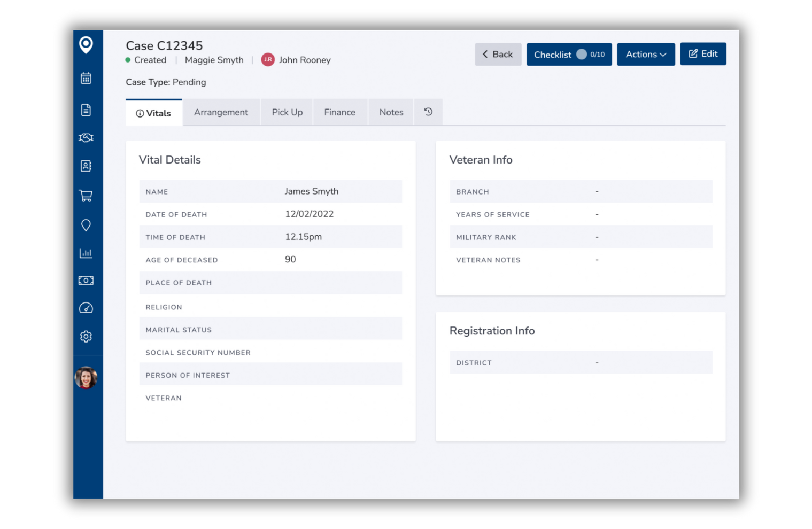Click the Edit button
This screenshot has height=529, width=812.
point(703,54)
